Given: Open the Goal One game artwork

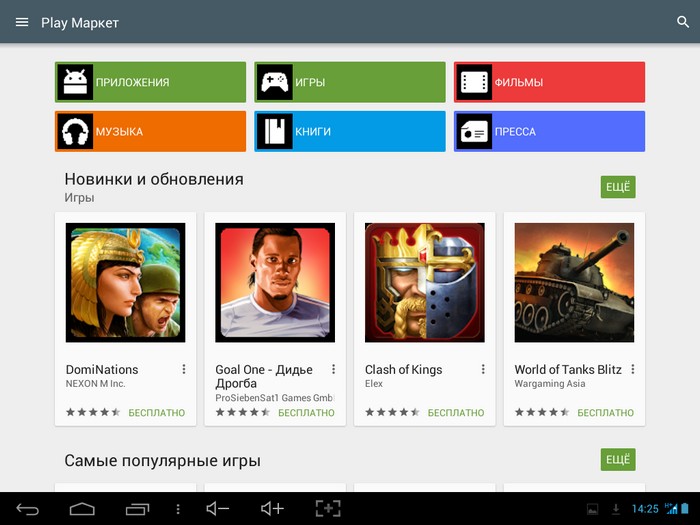Looking at the screenshot, I should pos(275,283).
